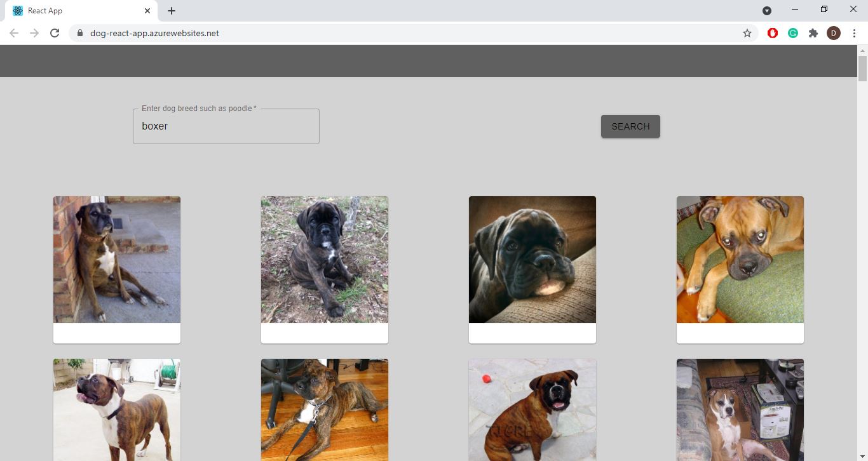The image size is (868, 461).
Task: Close the React App tab
Action: 147,11
